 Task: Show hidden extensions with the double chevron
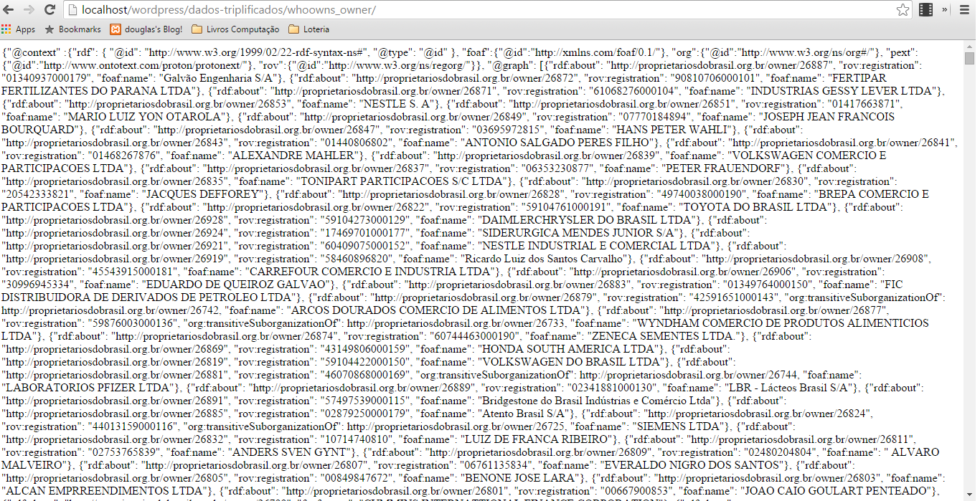(x=945, y=10)
